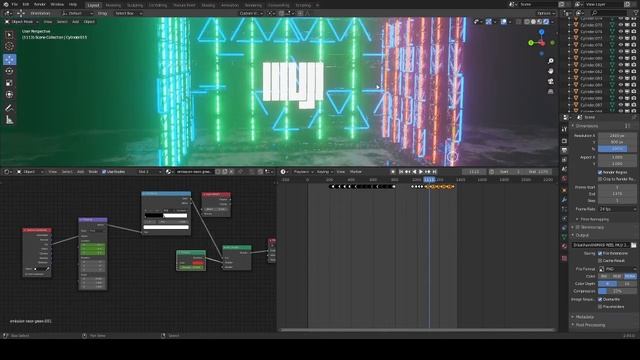
Task: Click the timeline Play button
Action: point(421,172)
